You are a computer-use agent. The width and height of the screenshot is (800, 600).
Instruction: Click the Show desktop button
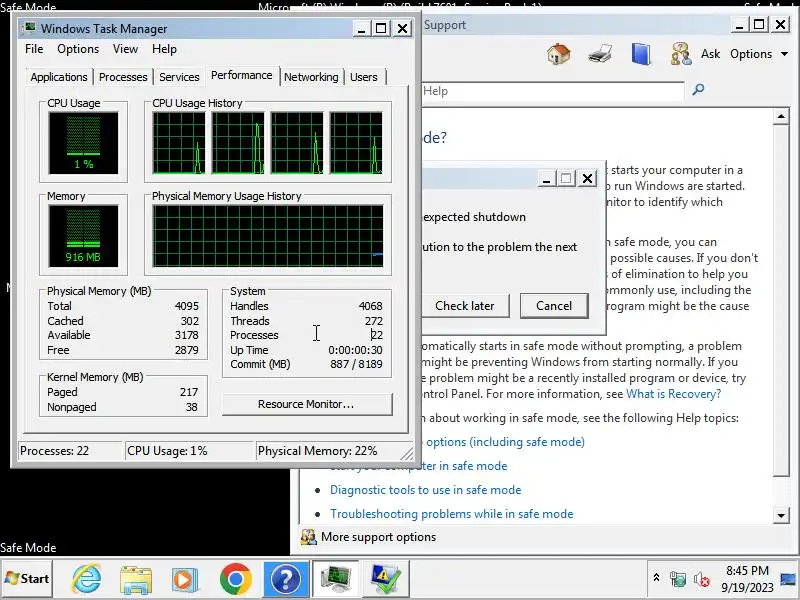point(789,579)
